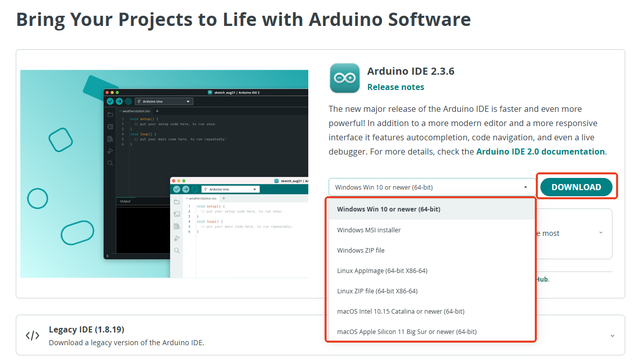This screenshot has width=644, height=364.
Task: Click the DOWNLOAD button
Action: (x=576, y=187)
